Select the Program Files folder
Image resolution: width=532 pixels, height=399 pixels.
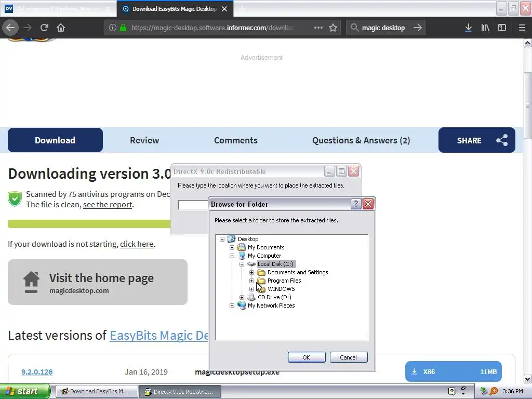pos(284,281)
